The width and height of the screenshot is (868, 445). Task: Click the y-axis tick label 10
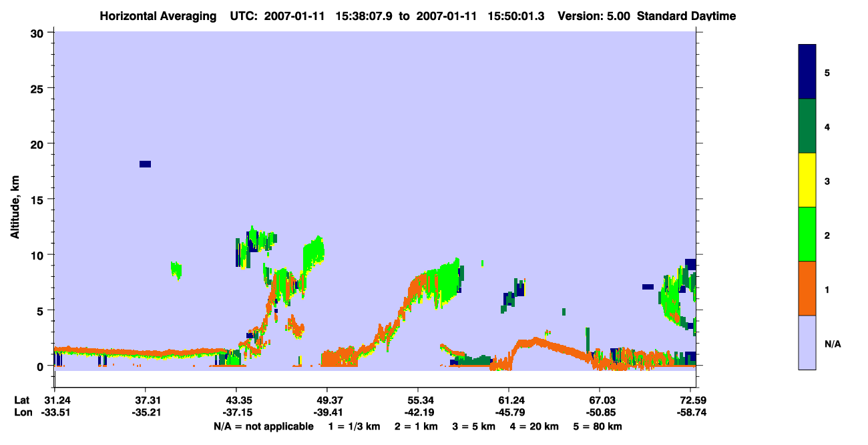(x=39, y=255)
